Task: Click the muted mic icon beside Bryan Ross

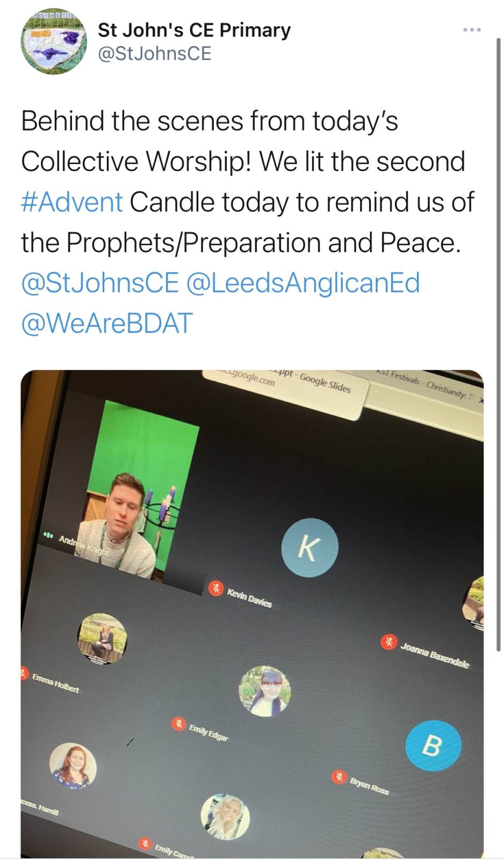Action: [x=339, y=777]
